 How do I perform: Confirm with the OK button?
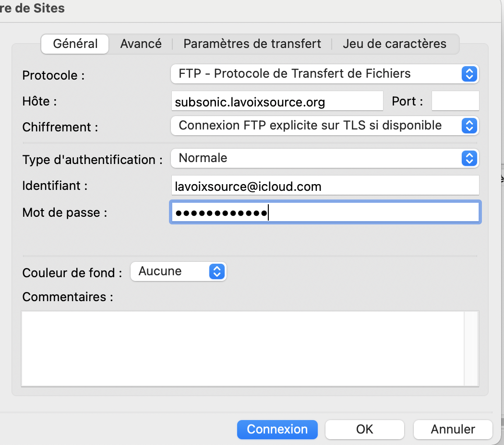pyautogui.click(x=364, y=429)
